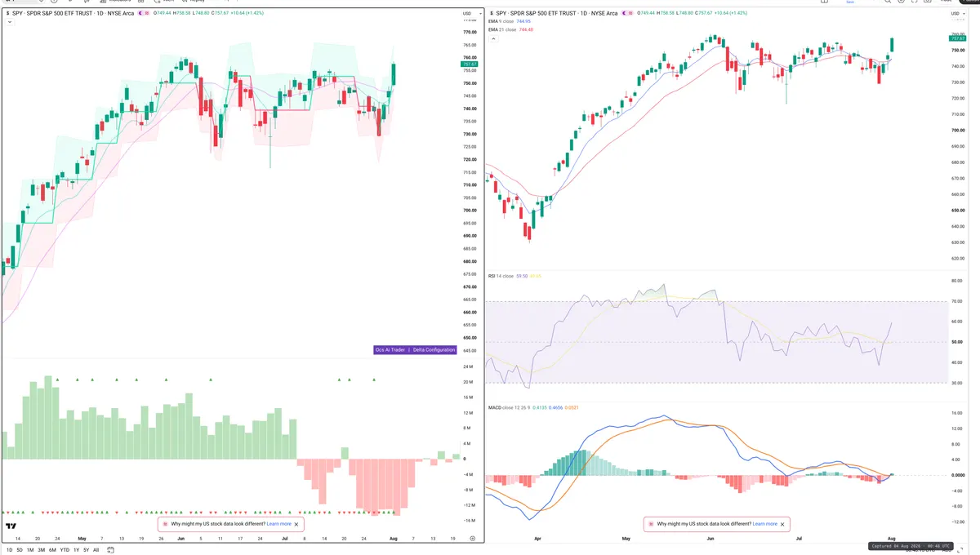
Task: Click extended hours moon icon in left chart
Action: (x=139, y=13)
